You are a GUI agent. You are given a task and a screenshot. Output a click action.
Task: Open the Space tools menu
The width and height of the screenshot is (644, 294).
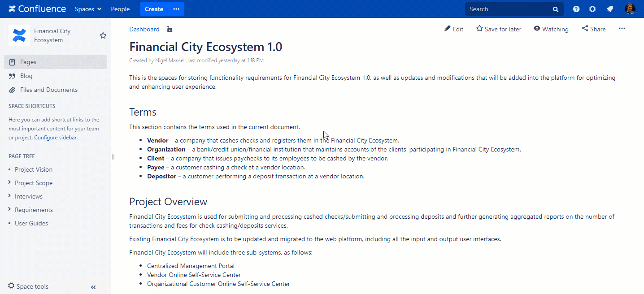click(28, 286)
